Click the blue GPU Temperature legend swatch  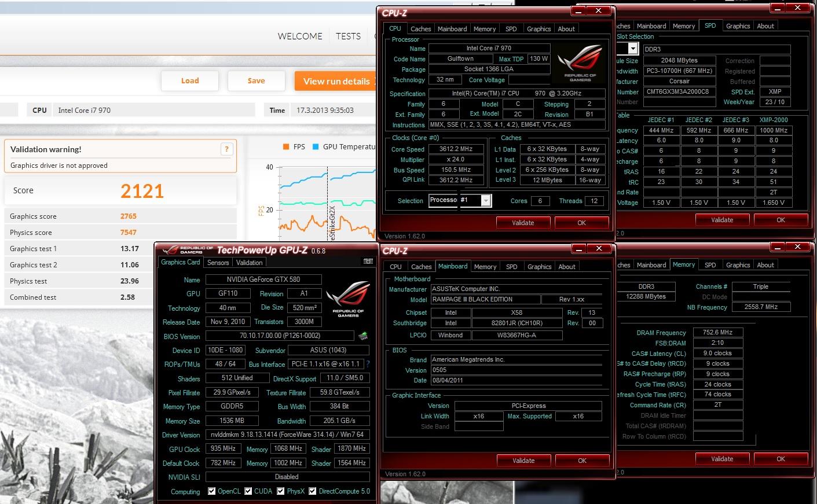316,146
